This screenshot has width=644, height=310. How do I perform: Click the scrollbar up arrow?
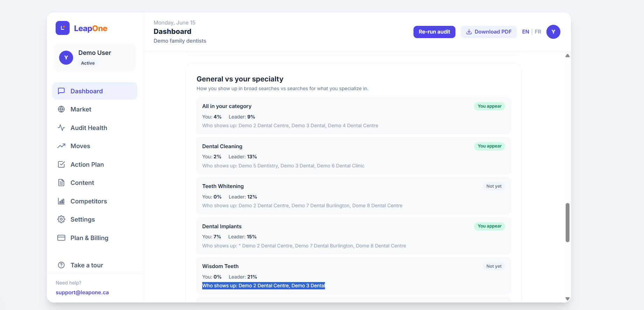pos(567,56)
